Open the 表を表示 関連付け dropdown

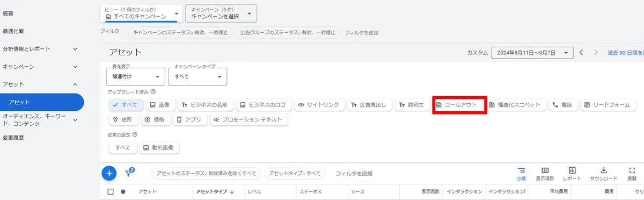[x=136, y=76]
